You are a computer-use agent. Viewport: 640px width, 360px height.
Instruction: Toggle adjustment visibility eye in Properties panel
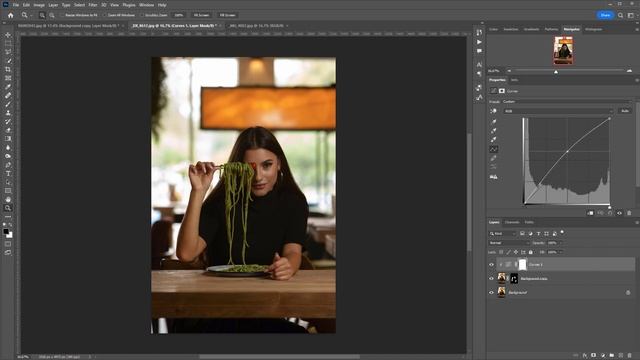[619, 213]
